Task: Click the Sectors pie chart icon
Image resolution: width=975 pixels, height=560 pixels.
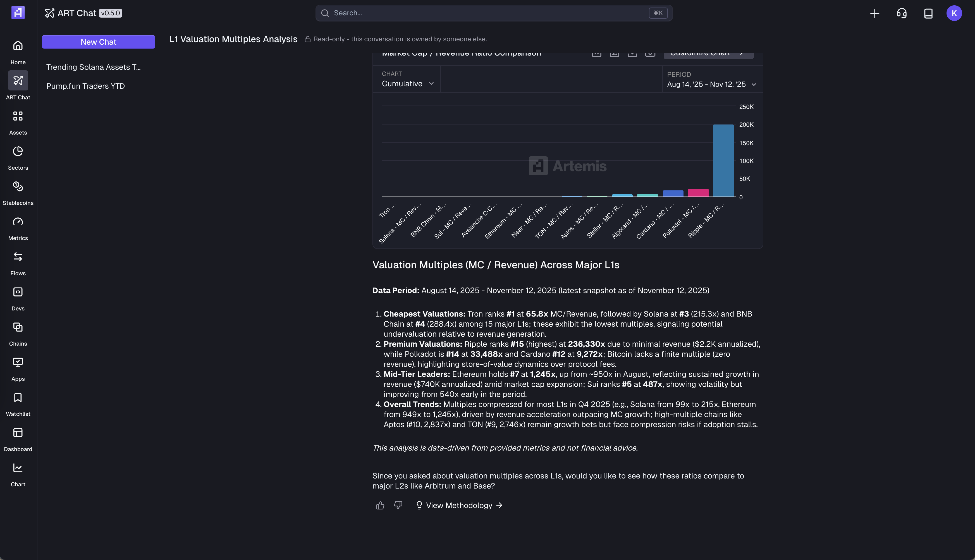Action: click(18, 152)
